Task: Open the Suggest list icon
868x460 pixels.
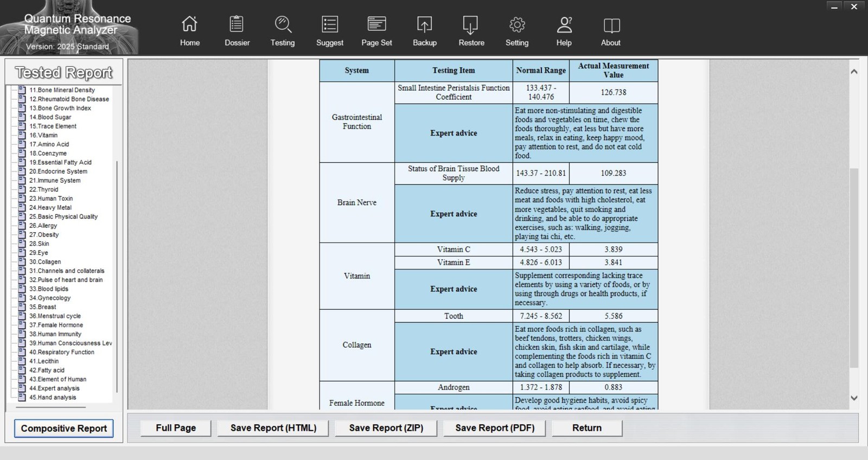Action: tap(330, 24)
